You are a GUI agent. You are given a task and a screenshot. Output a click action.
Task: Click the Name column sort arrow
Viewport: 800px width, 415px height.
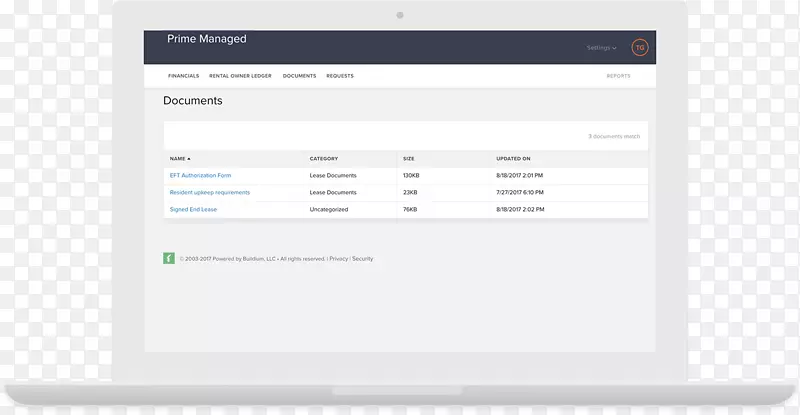click(189, 159)
